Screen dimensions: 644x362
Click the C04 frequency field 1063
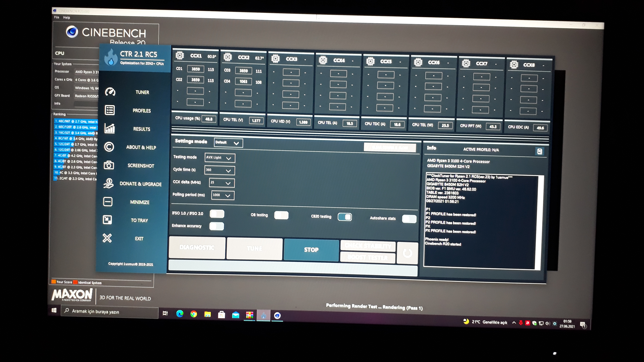(243, 81)
